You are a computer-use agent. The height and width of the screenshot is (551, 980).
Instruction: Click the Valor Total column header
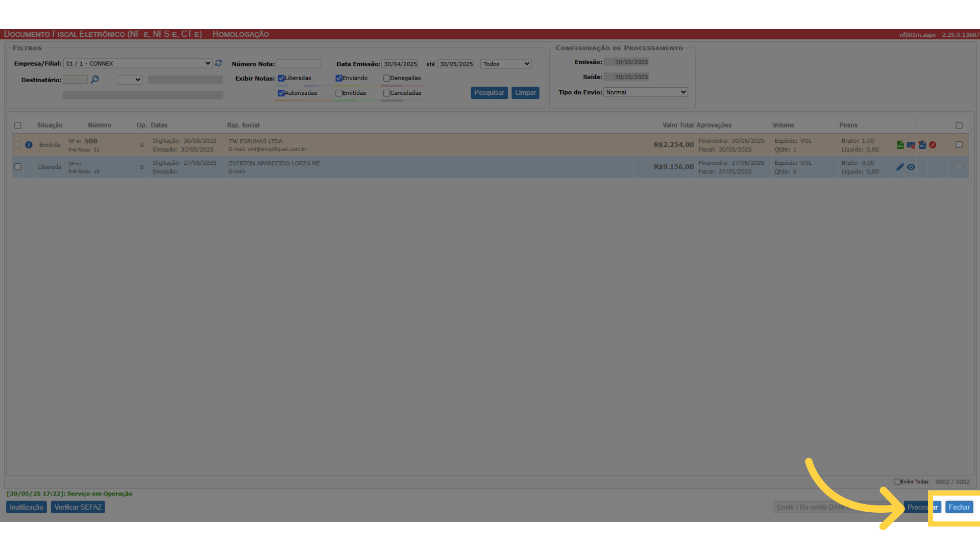click(678, 126)
